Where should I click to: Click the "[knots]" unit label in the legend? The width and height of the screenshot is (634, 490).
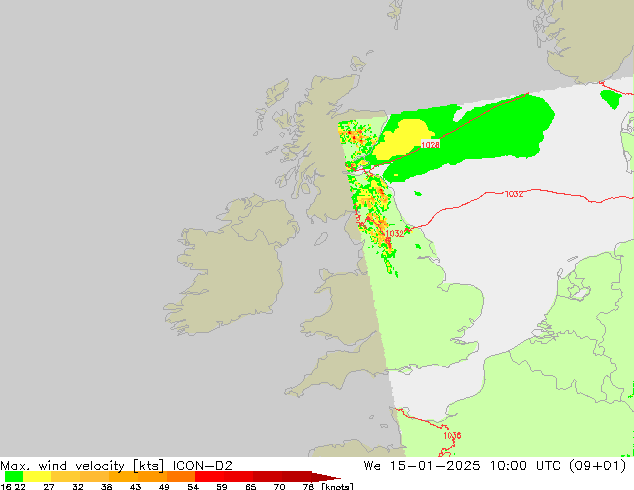337,486
